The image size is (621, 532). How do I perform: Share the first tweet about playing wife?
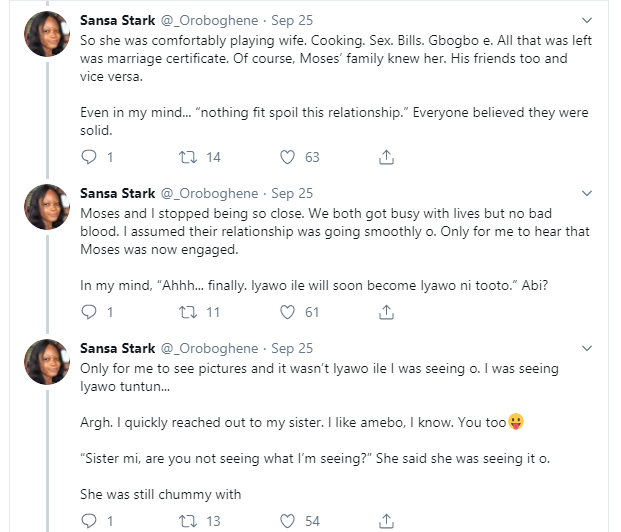point(385,157)
